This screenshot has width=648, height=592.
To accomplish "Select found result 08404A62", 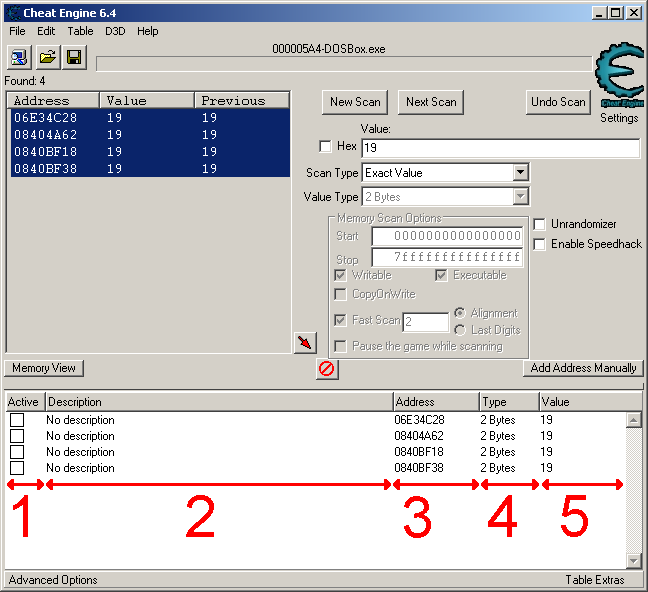I will click(150, 135).
